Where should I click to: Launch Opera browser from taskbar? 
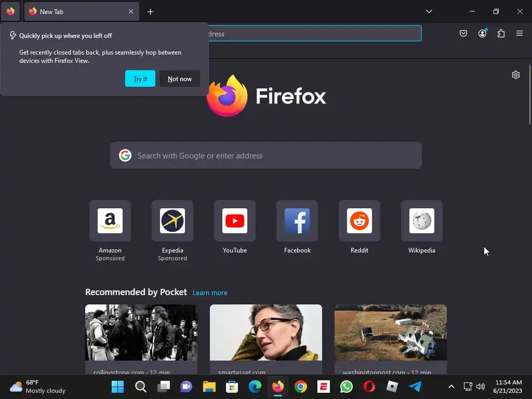click(369, 387)
